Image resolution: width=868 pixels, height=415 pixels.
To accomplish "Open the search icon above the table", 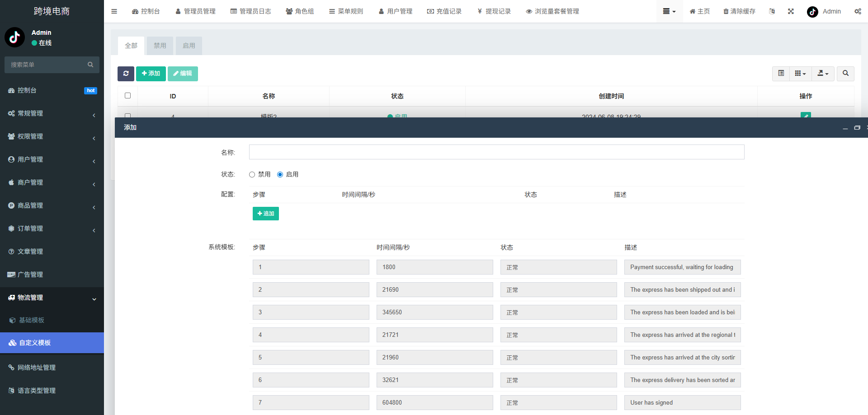I will [x=845, y=74].
